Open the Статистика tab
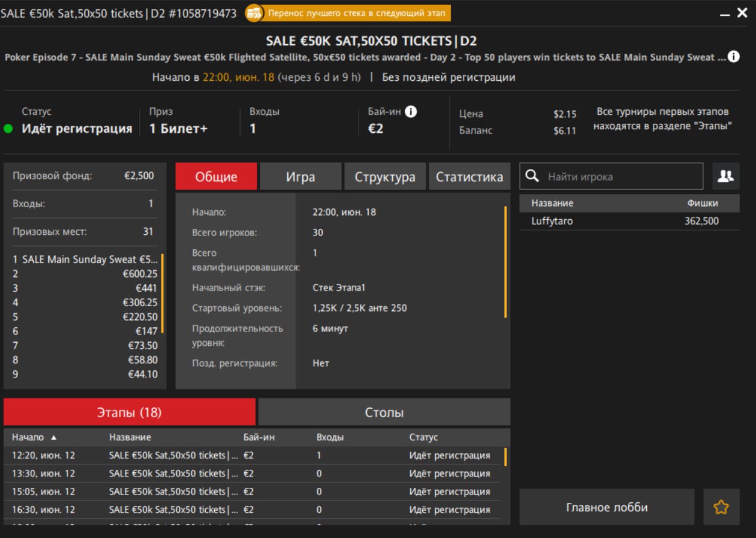 pos(469,177)
